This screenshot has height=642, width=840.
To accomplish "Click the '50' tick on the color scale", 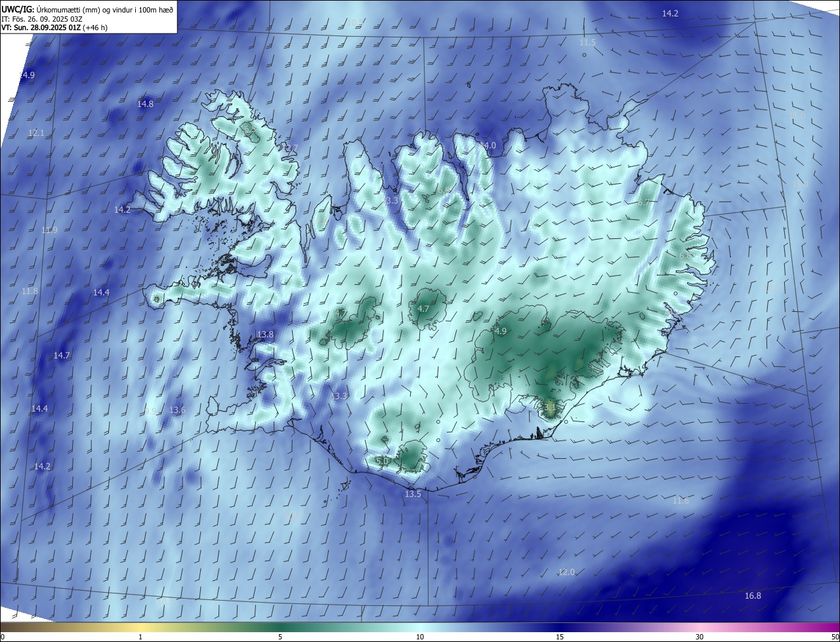I will point(835,637).
